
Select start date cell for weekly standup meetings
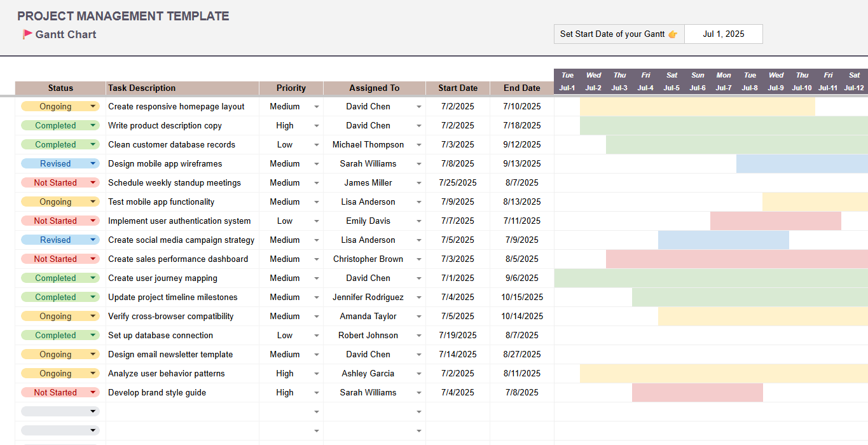tap(457, 182)
